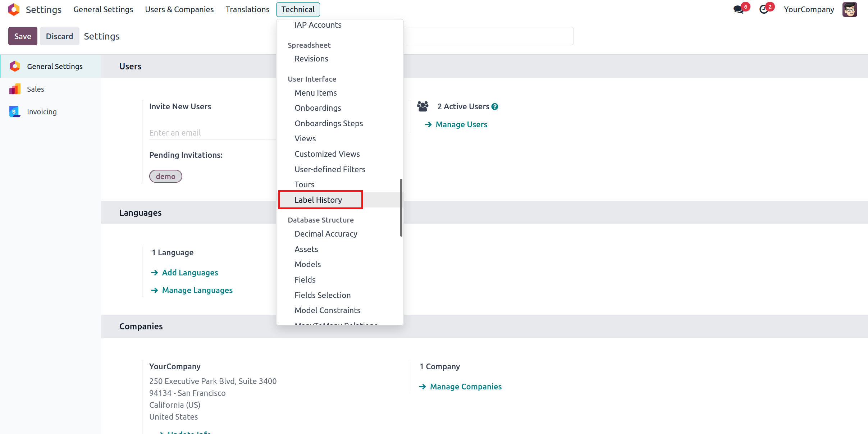Open Decimal Accuracy menu entry
This screenshot has height=434, width=868.
(x=326, y=234)
